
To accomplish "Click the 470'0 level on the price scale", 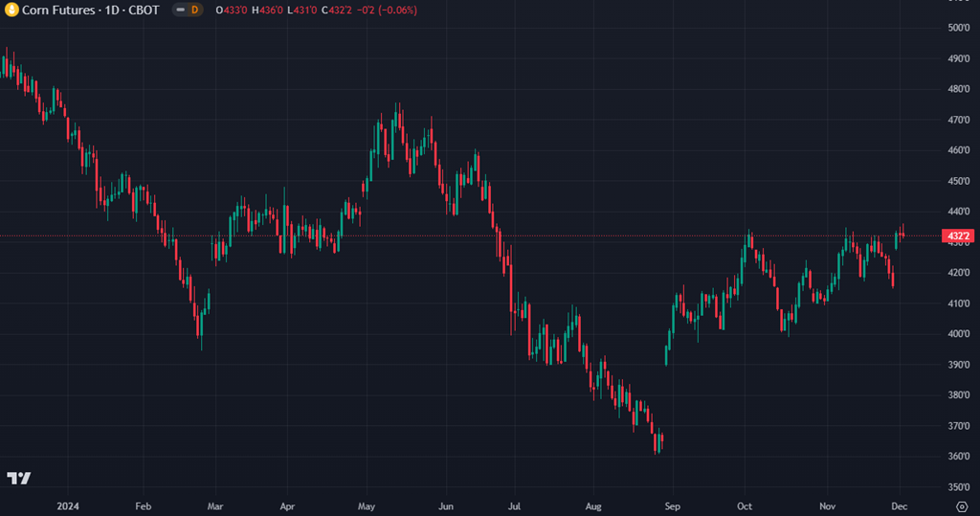I will coord(958,120).
